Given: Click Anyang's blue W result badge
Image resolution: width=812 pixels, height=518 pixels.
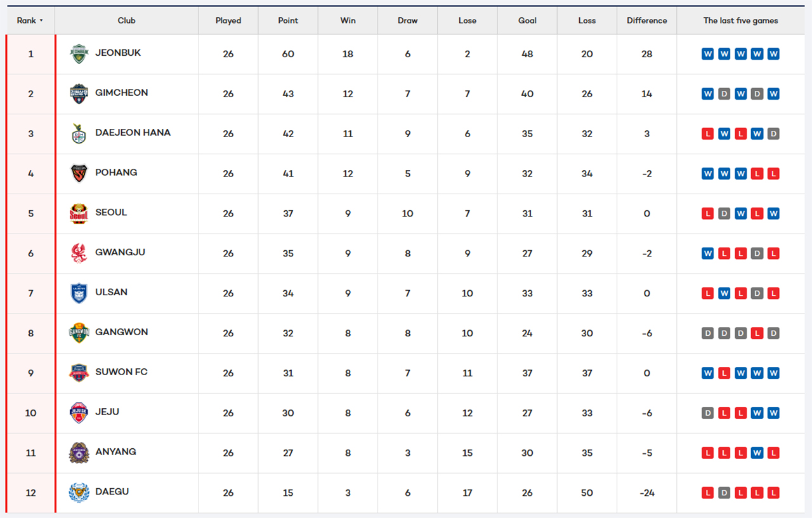Looking at the screenshot, I should pyautogui.click(x=757, y=453).
